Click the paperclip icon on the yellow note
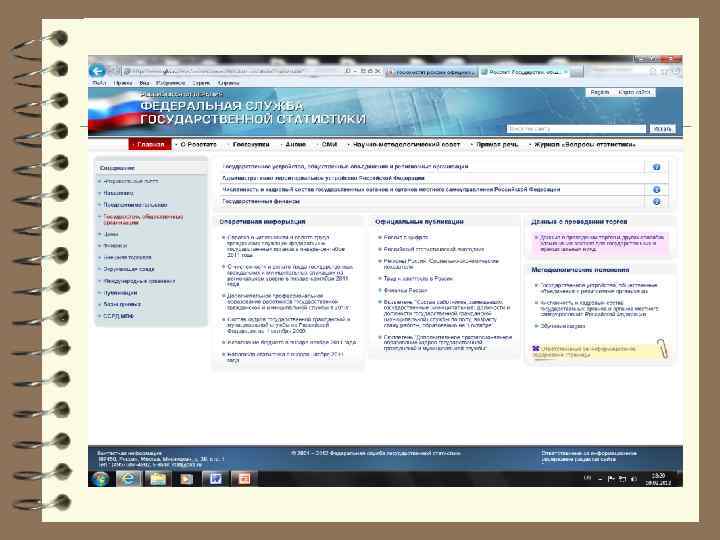 (x=662, y=349)
